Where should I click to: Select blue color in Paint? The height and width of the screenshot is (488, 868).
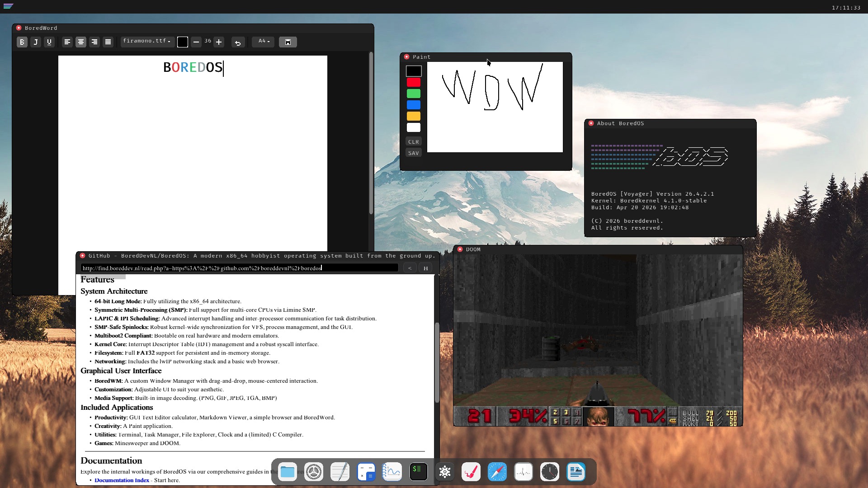[414, 105]
